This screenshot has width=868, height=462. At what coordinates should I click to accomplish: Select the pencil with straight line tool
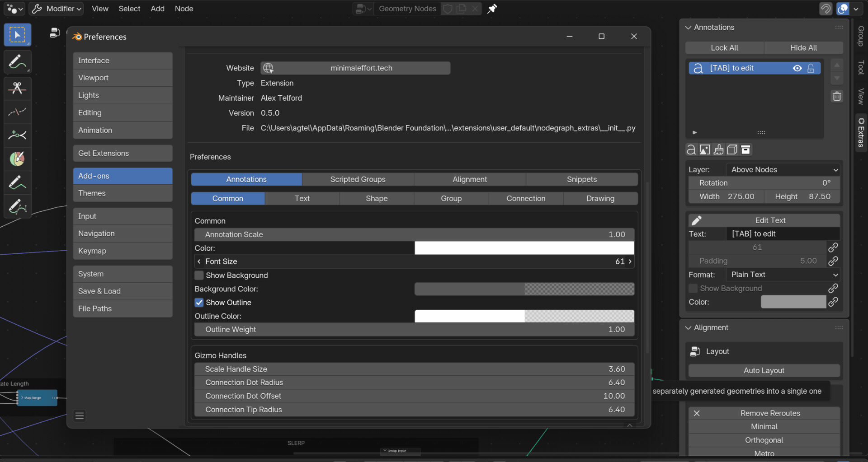point(17,183)
